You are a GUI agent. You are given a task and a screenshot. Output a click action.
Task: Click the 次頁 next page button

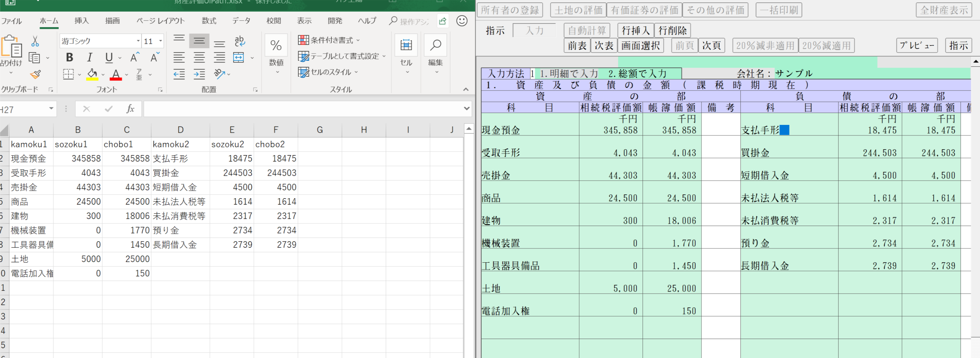pos(711,45)
